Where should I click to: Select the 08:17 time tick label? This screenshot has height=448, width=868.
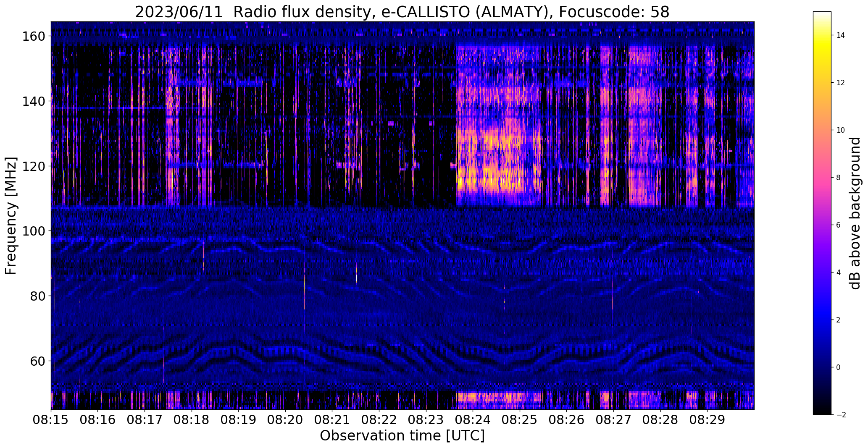tap(145, 419)
